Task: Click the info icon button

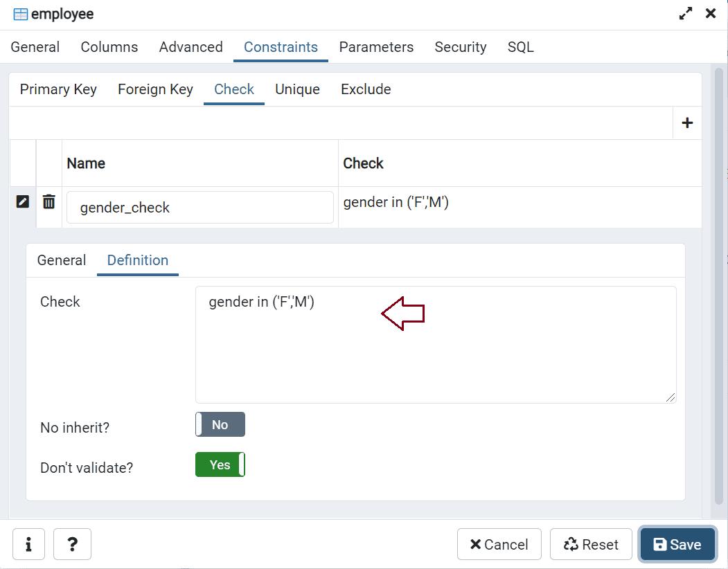Action: [x=28, y=545]
